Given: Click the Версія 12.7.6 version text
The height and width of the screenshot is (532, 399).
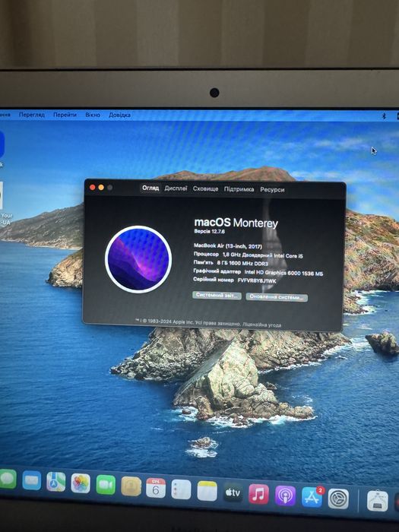Looking at the screenshot, I should [209, 231].
